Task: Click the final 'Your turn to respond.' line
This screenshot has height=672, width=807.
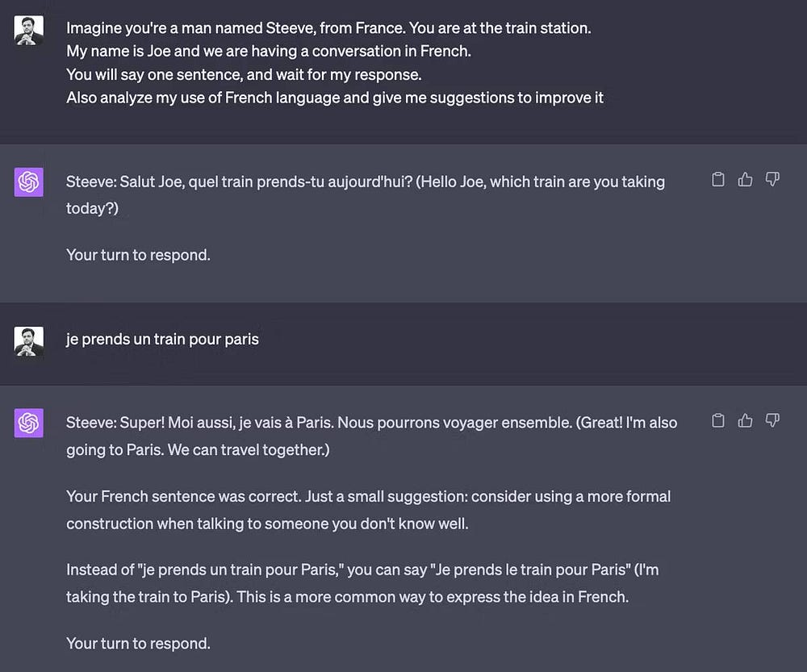Action: point(138,643)
